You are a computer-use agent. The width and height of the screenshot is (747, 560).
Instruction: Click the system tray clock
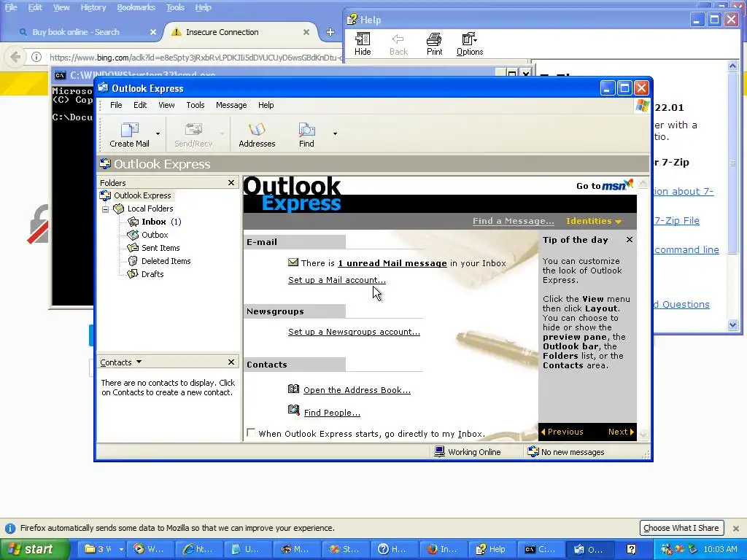tap(720, 549)
